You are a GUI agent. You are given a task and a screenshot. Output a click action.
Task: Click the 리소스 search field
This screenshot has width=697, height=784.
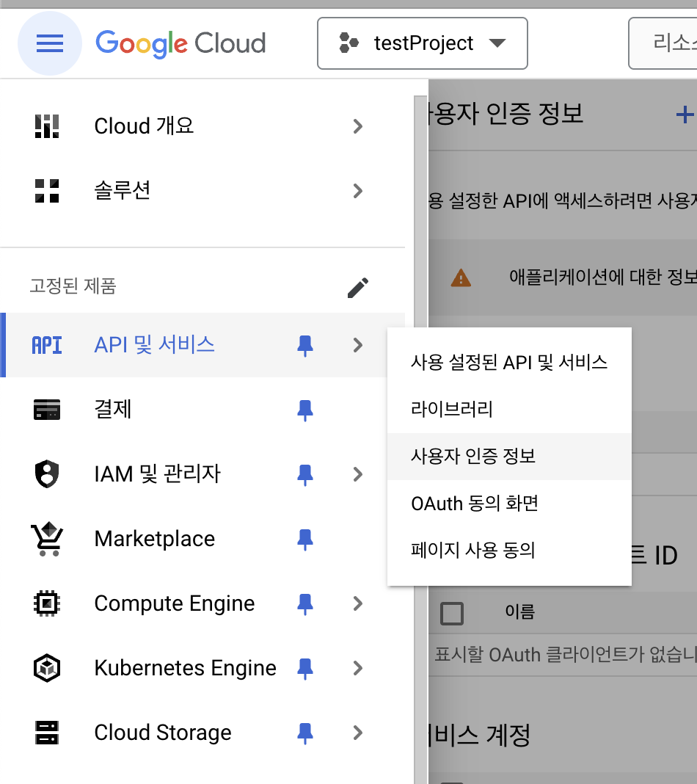coord(663,43)
